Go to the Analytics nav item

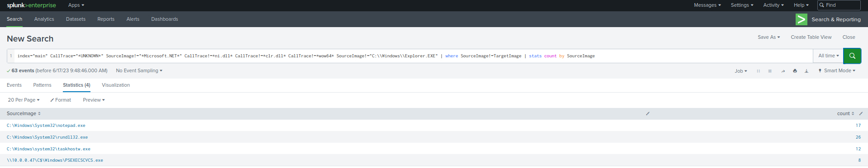click(x=44, y=19)
